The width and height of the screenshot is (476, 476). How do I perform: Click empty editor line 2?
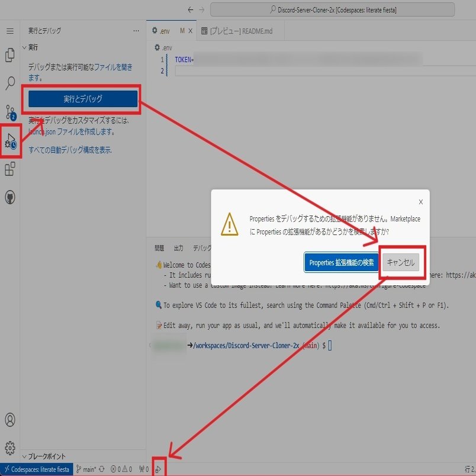coord(325,71)
